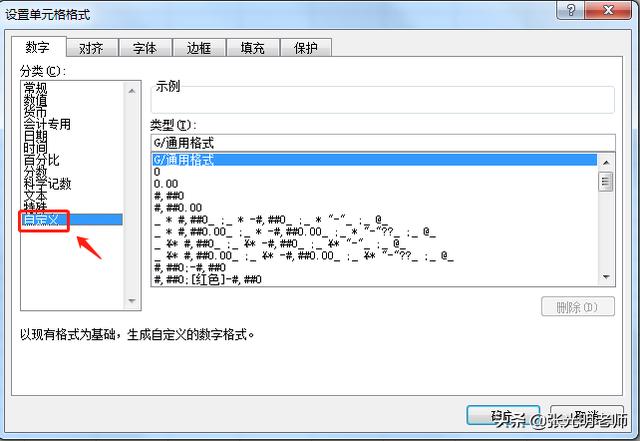Select 会计专用 in category list
Screen dimensions: 640x441
point(47,124)
